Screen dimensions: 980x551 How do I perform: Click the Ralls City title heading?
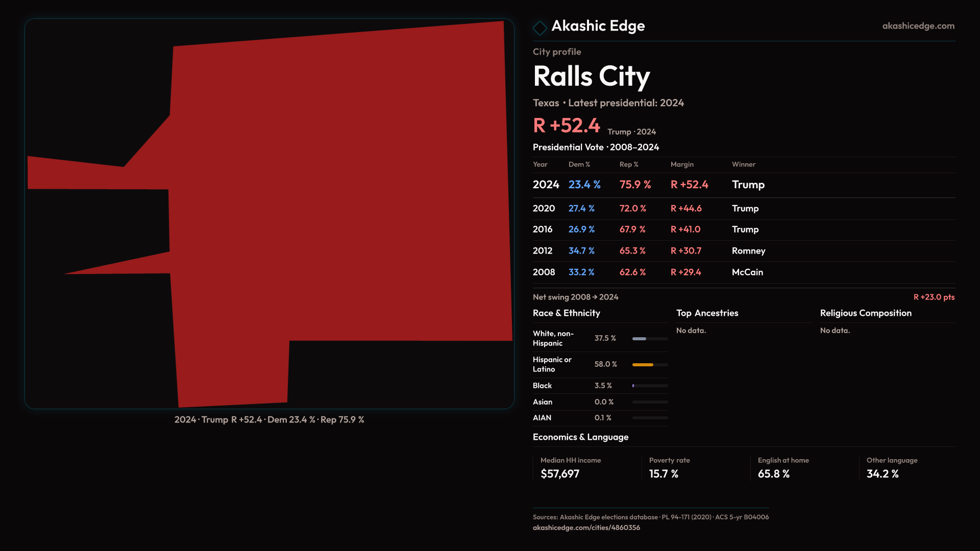591,77
